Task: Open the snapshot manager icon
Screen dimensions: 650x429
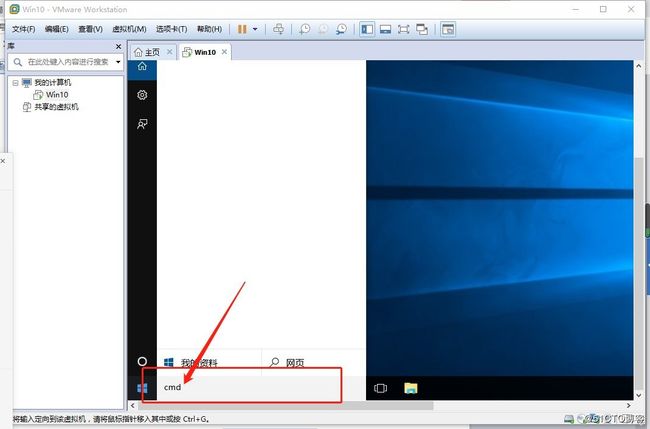Action: 341,29
